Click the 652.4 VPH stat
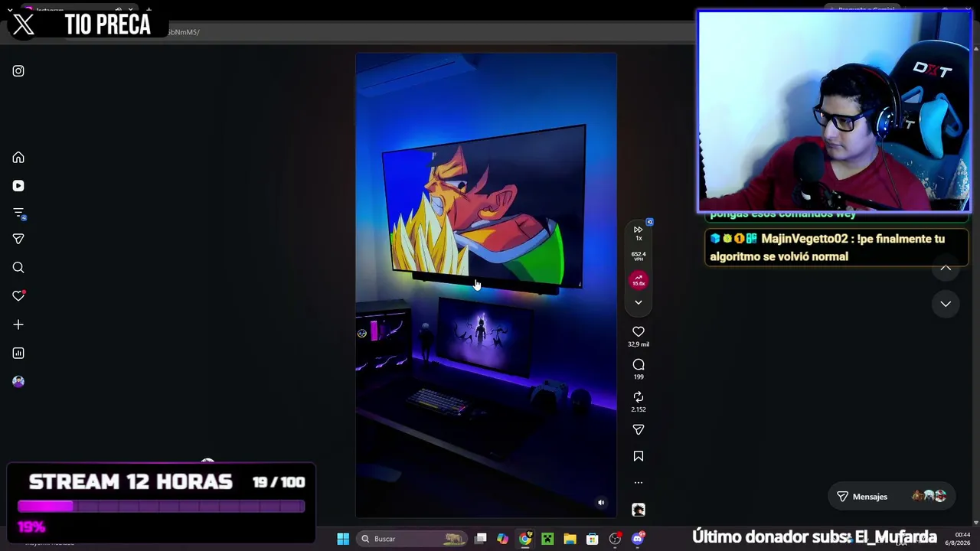980x551 pixels. point(639,256)
